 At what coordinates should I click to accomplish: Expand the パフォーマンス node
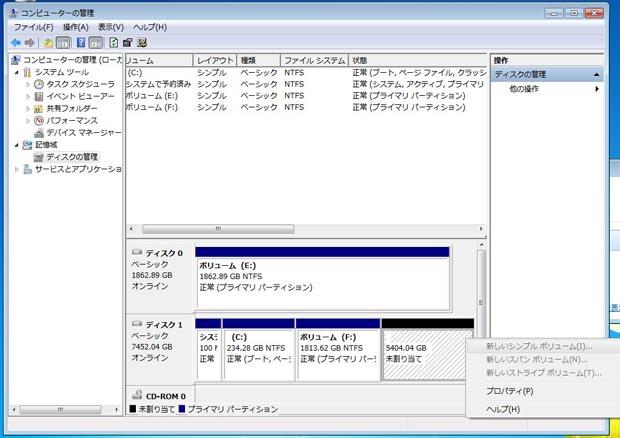(28, 121)
